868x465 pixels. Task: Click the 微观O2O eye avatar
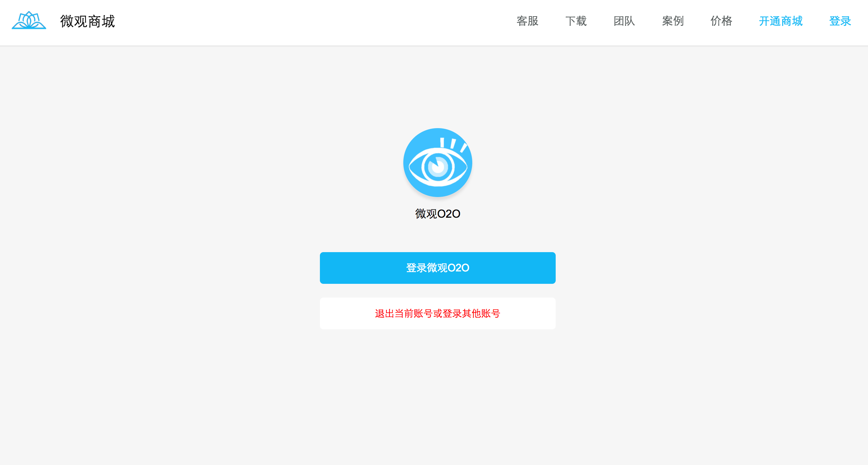[437, 163]
